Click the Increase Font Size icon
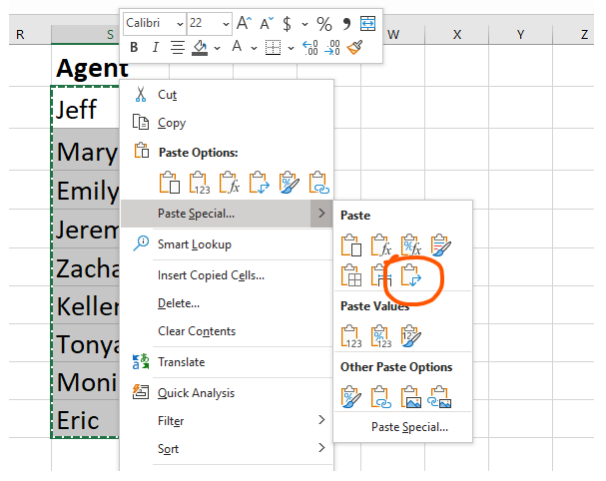Screen dimensions: 606x481 click(244, 22)
